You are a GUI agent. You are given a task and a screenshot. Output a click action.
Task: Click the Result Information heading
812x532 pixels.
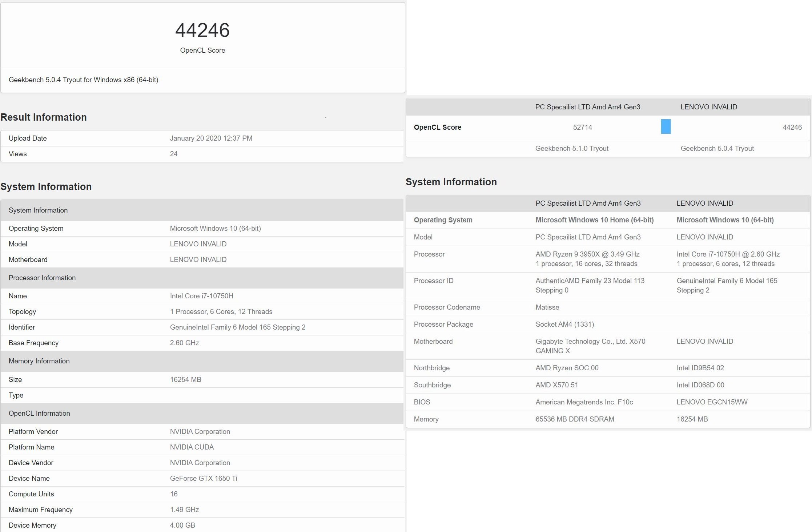point(44,117)
